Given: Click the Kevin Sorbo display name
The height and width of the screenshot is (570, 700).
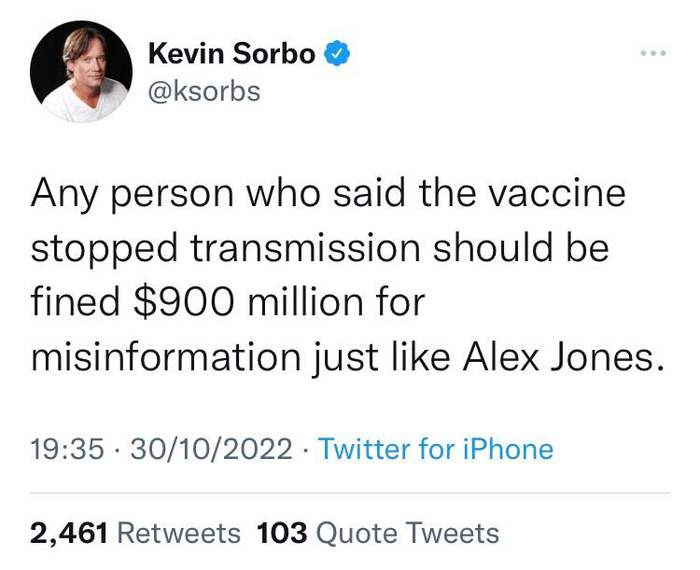Looking at the screenshot, I should pyautogui.click(x=231, y=55).
